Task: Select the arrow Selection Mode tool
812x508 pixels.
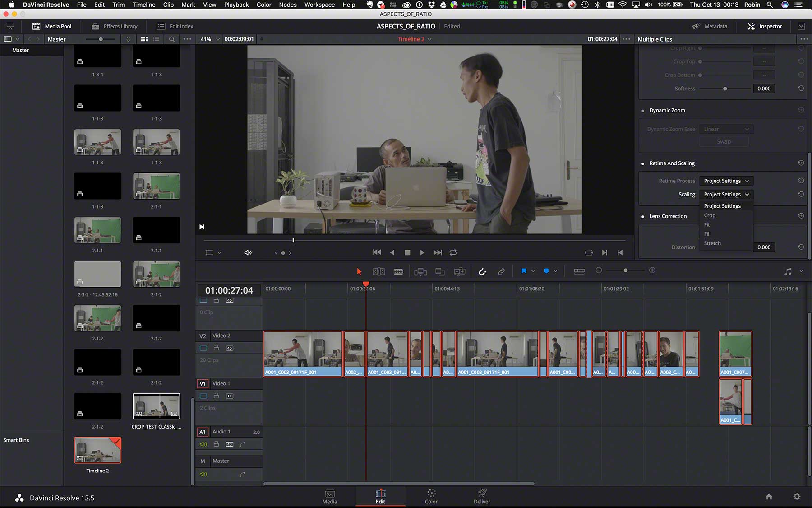Action: coord(359,271)
